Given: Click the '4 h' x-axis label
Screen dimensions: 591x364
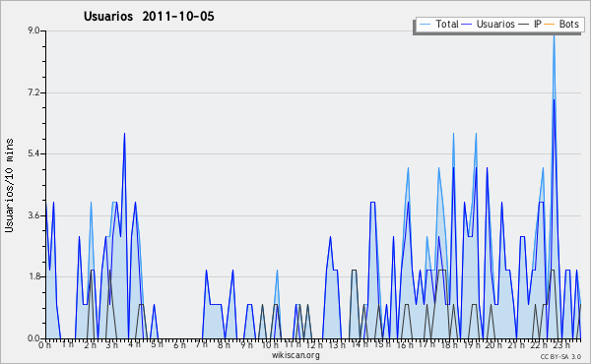Looking at the screenshot, I should 134,344.
